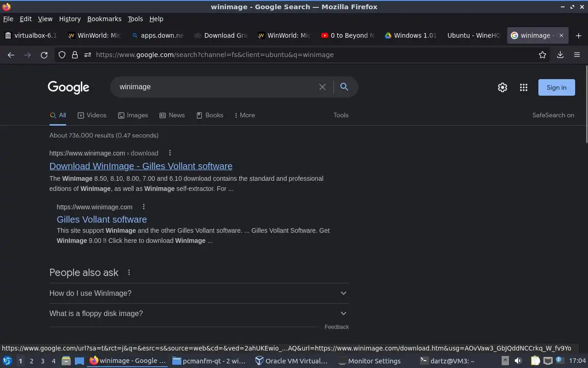Open the Firefox downloads panel

tap(560, 55)
